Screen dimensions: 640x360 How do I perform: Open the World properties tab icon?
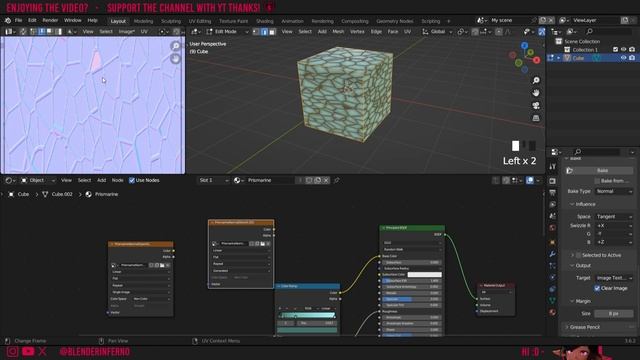(x=553, y=228)
